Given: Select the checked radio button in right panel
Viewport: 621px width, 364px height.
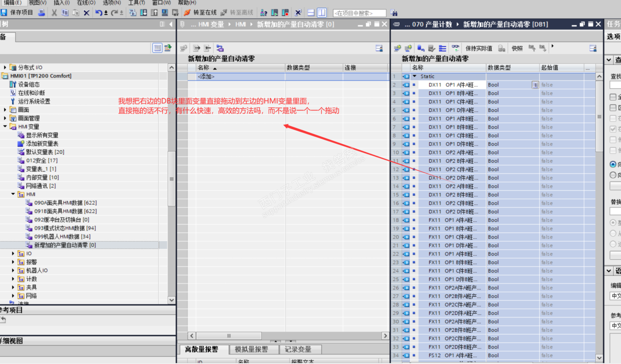Looking at the screenshot, I should click(x=613, y=164).
